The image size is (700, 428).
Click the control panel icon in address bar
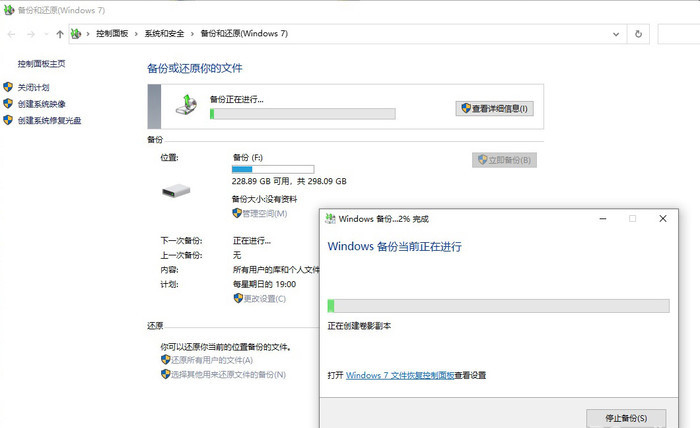click(76, 33)
